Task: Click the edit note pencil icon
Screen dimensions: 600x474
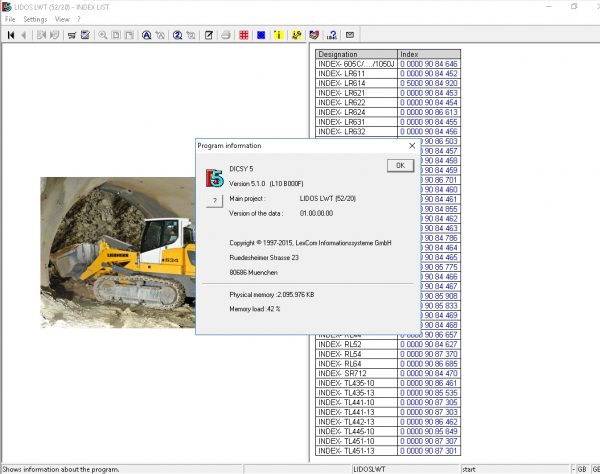Action: tap(209, 35)
